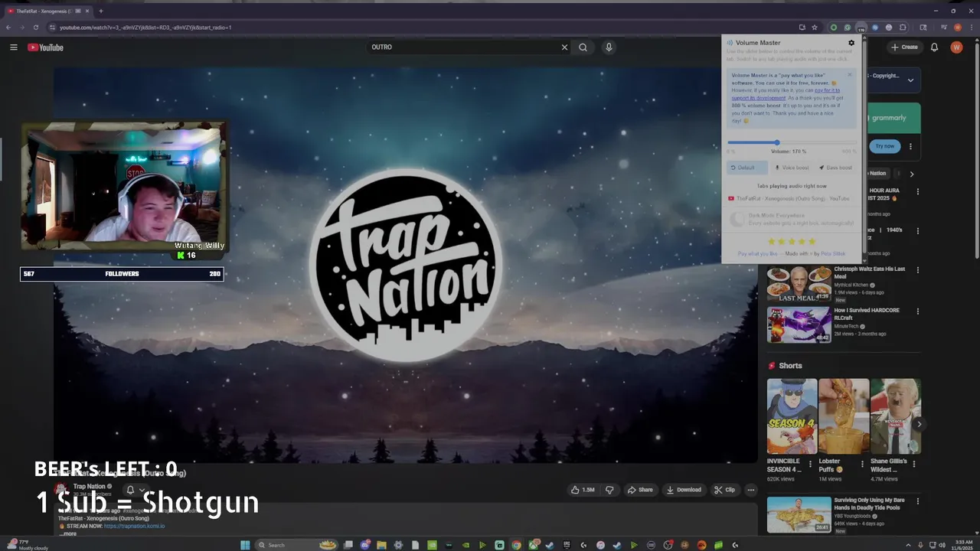Screen dimensions: 980x551
Task: Select the Default audio mode
Action: (746, 168)
